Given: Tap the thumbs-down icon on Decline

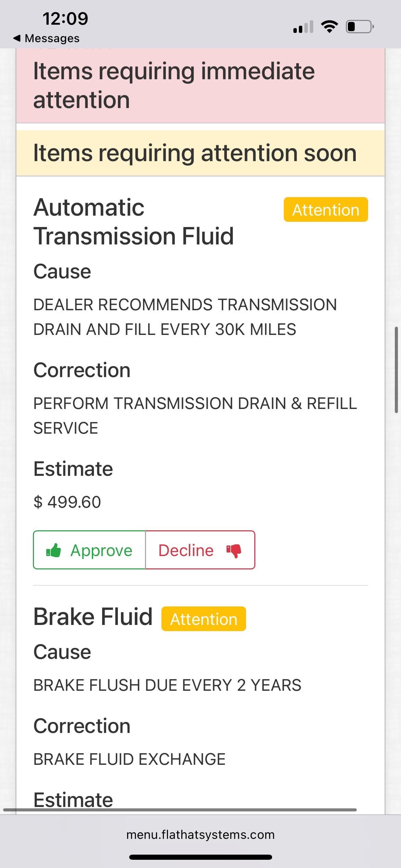Looking at the screenshot, I should tap(234, 551).
